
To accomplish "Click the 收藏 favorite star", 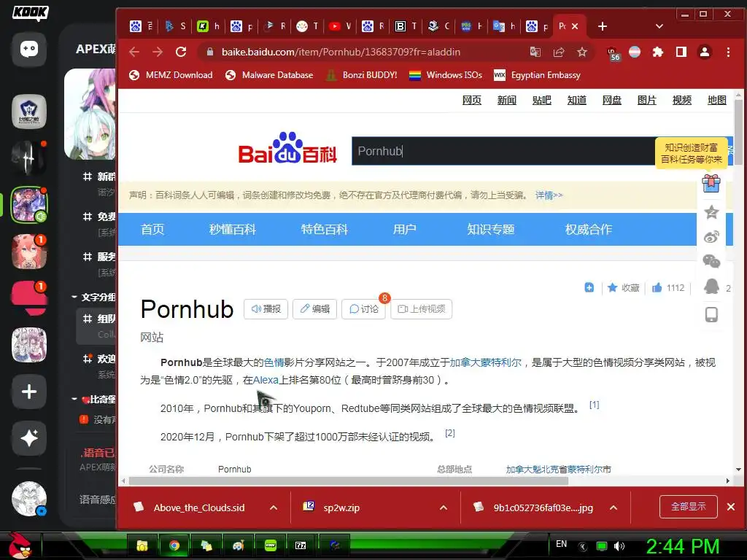I will (623, 287).
